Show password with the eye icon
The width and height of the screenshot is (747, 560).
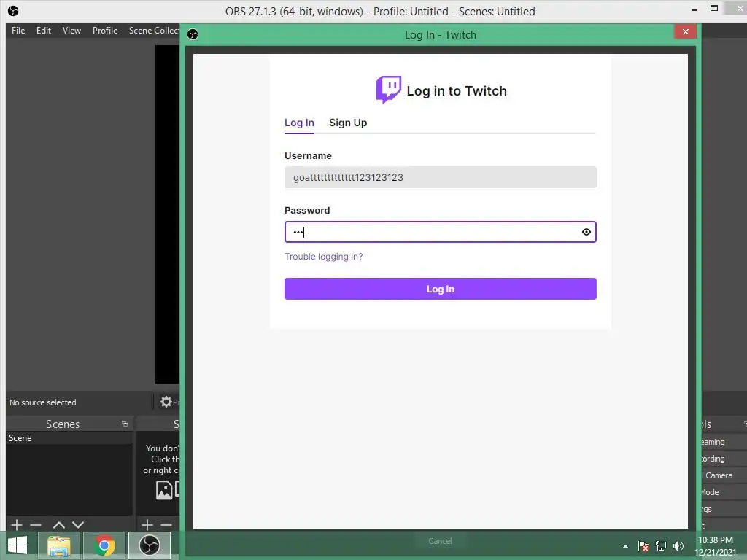[x=586, y=232]
